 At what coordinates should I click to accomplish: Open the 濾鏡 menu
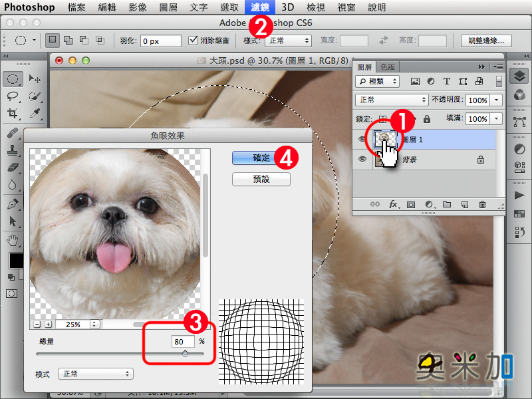point(260,7)
